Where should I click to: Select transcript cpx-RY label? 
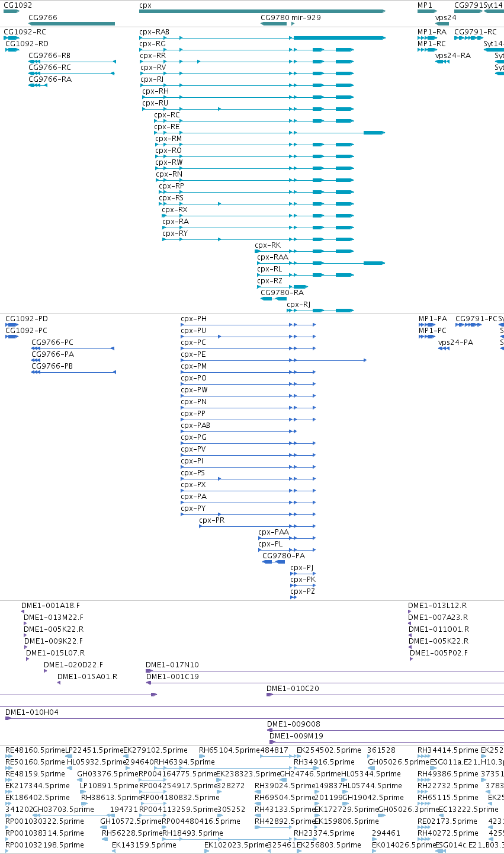coord(175,234)
